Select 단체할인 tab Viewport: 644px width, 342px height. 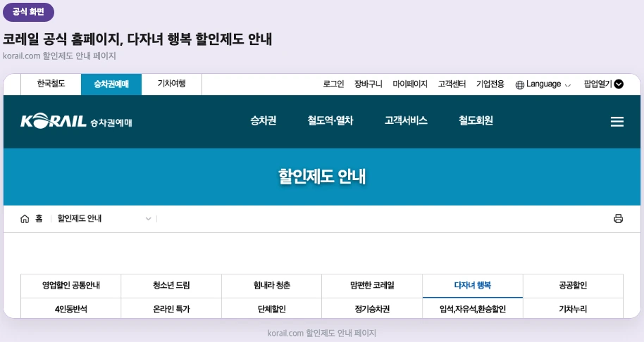pyautogui.click(x=271, y=308)
